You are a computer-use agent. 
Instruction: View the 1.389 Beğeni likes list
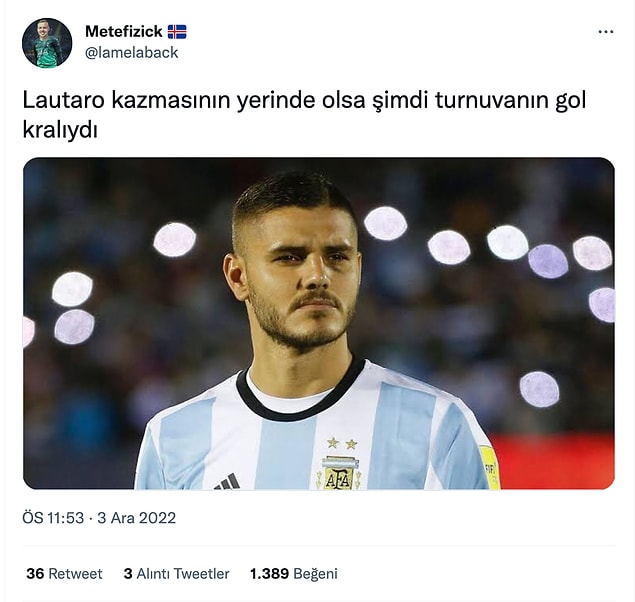click(x=294, y=573)
